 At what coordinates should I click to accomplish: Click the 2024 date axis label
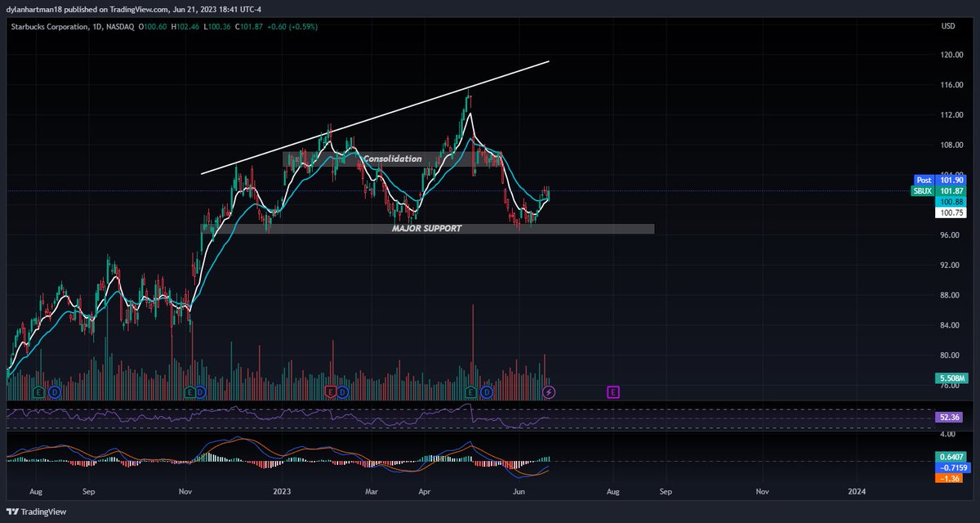coord(856,492)
